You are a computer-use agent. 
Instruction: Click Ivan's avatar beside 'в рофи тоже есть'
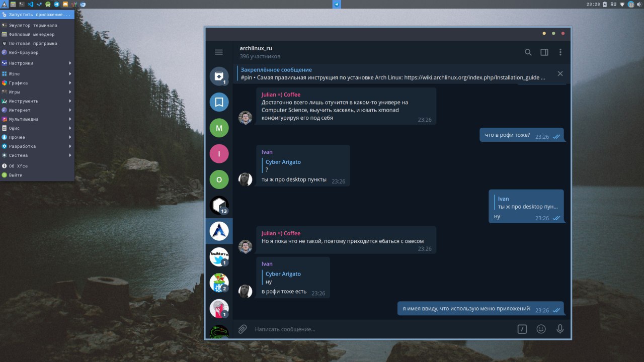tap(245, 291)
